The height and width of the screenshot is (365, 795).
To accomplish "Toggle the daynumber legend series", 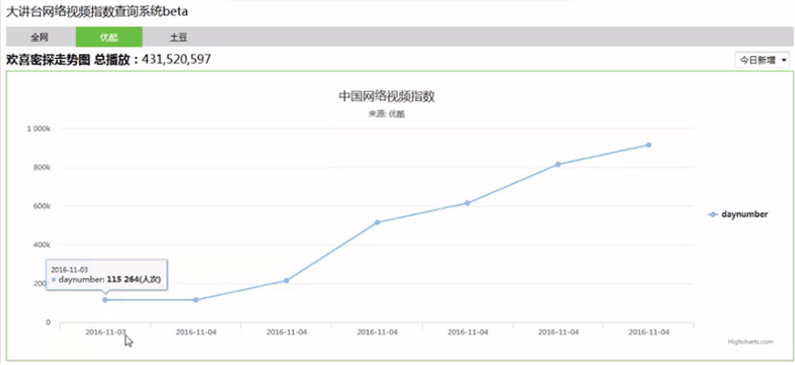I will click(738, 214).
